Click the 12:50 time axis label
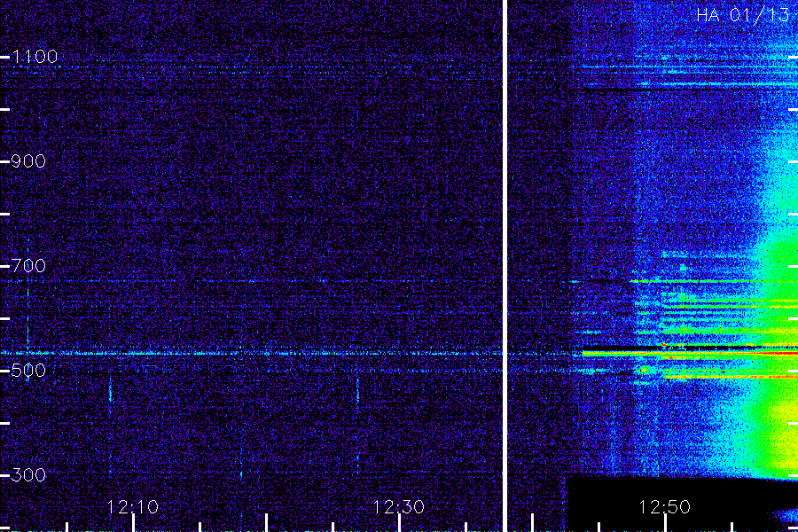 [x=665, y=507]
